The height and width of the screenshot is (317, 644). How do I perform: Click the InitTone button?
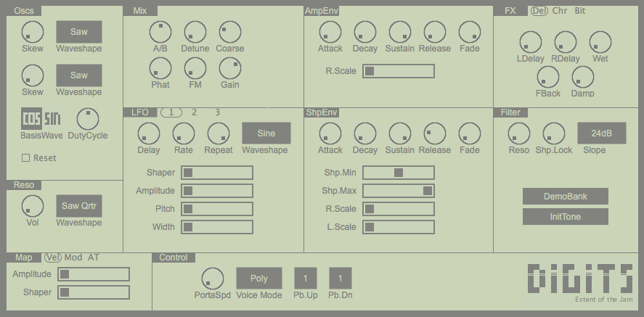click(x=565, y=216)
